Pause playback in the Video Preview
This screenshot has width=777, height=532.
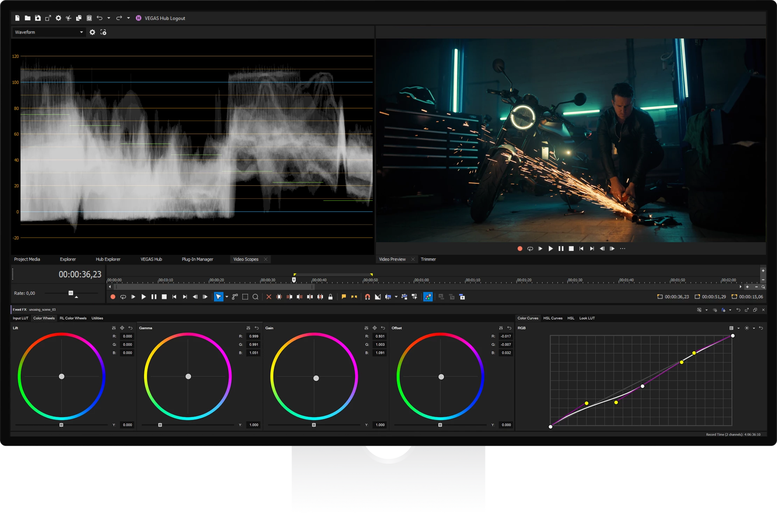(x=561, y=248)
